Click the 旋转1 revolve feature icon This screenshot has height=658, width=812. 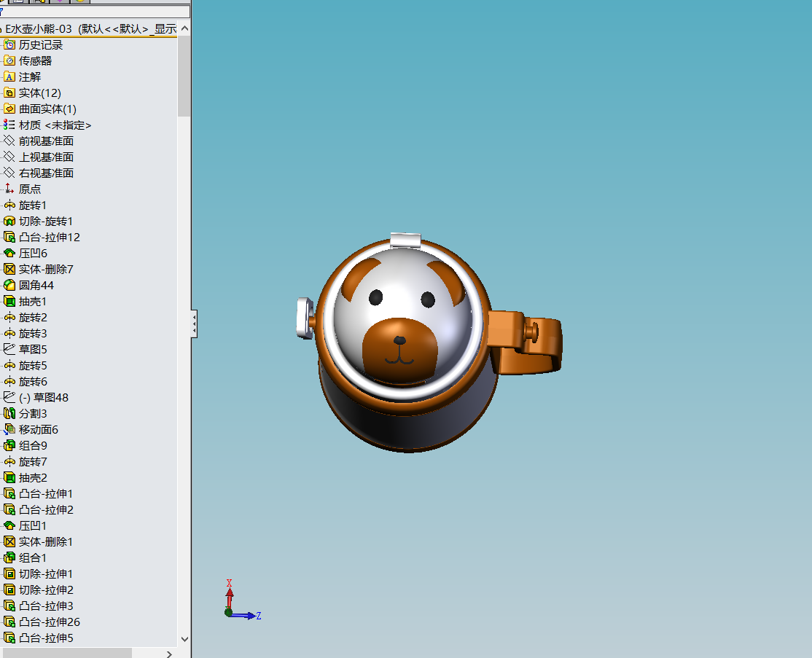click(x=9, y=205)
